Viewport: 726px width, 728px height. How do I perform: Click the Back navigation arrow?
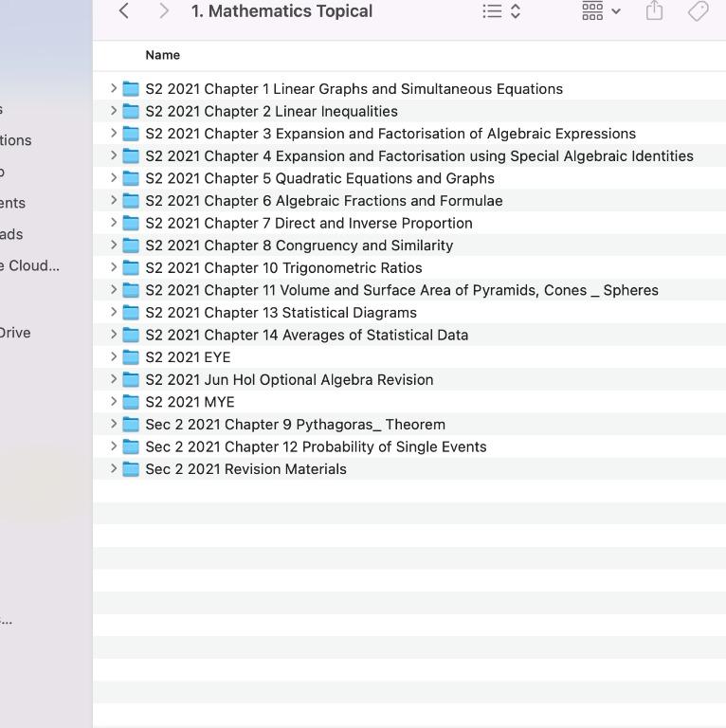tap(124, 11)
